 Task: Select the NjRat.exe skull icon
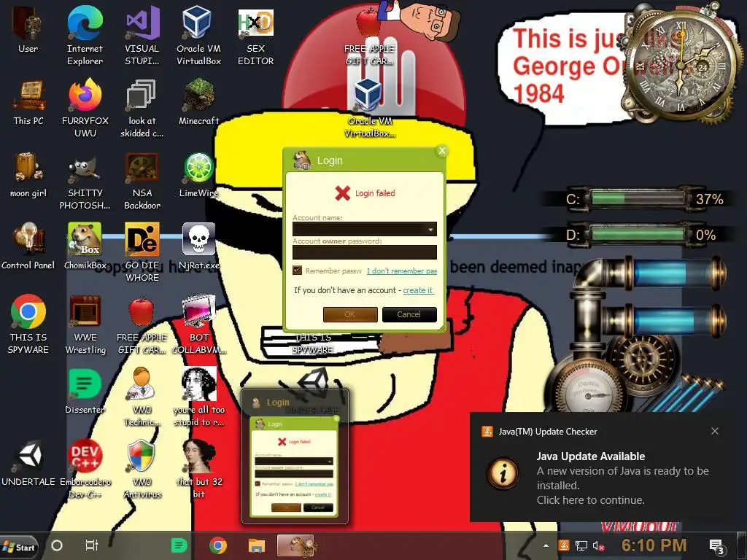click(x=198, y=246)
